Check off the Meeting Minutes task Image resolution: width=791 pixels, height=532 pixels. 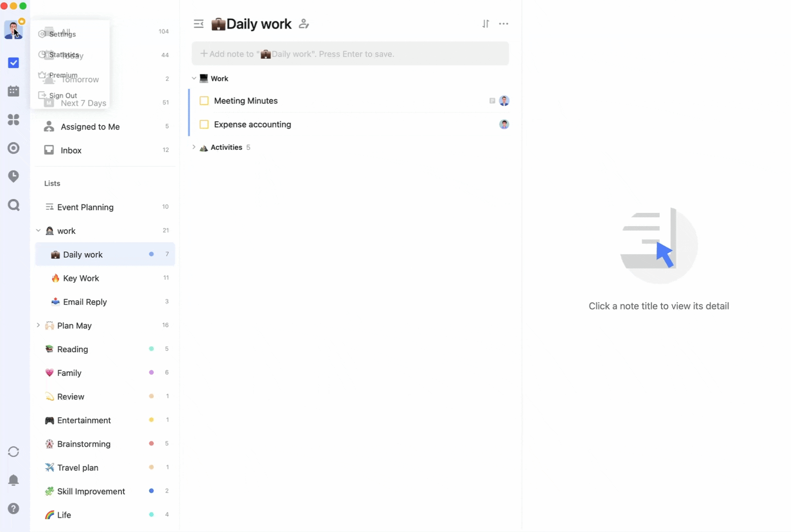coord(204,100)
